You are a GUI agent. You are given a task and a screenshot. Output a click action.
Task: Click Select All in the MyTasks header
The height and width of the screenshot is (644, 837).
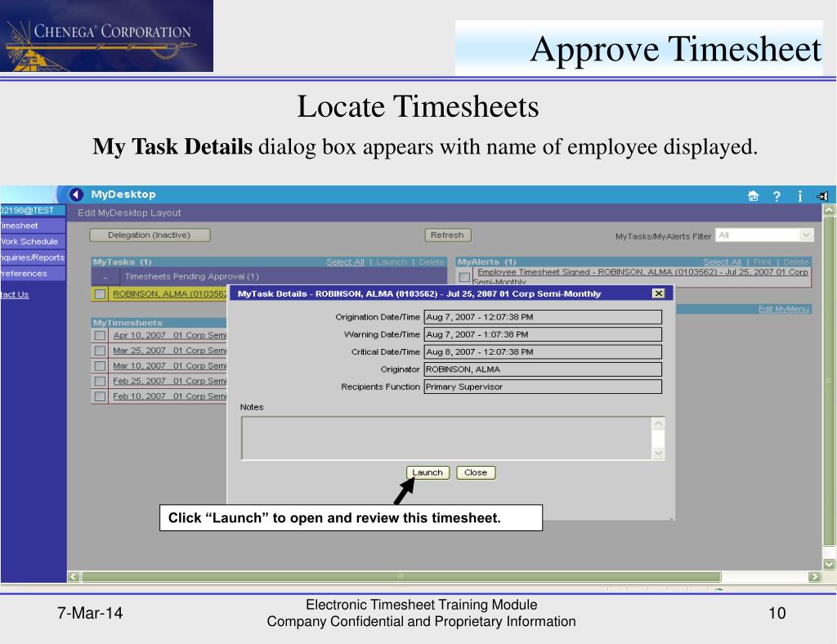[346, 262]
